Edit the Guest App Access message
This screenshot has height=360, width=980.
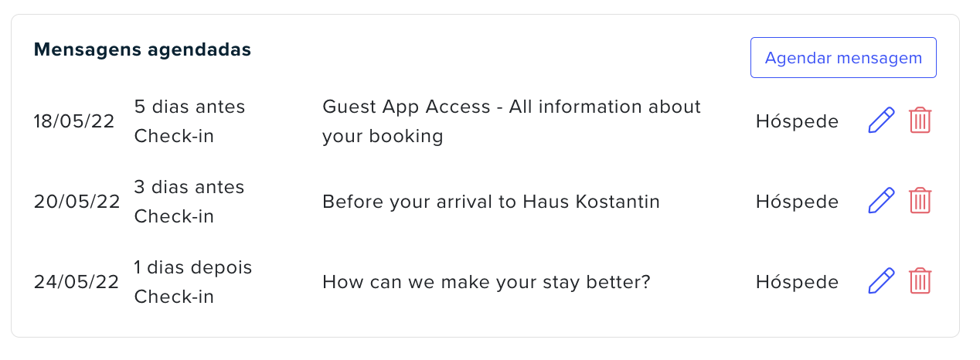coord(881,121)
